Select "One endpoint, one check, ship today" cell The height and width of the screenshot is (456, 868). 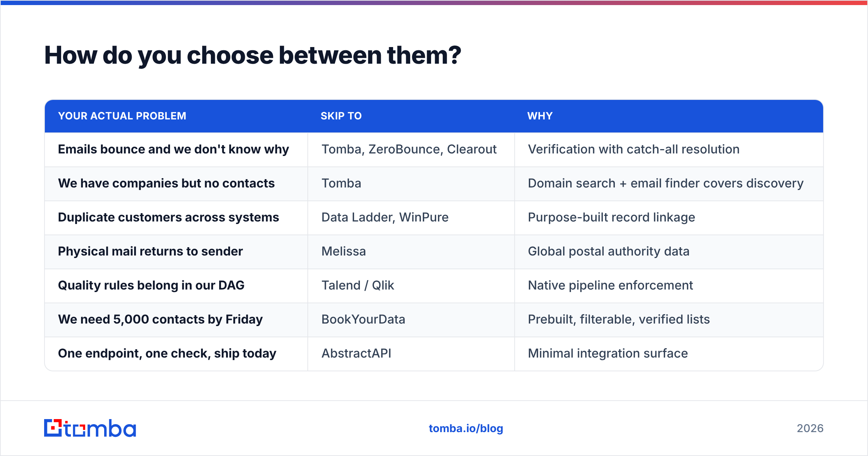point(176,354)
